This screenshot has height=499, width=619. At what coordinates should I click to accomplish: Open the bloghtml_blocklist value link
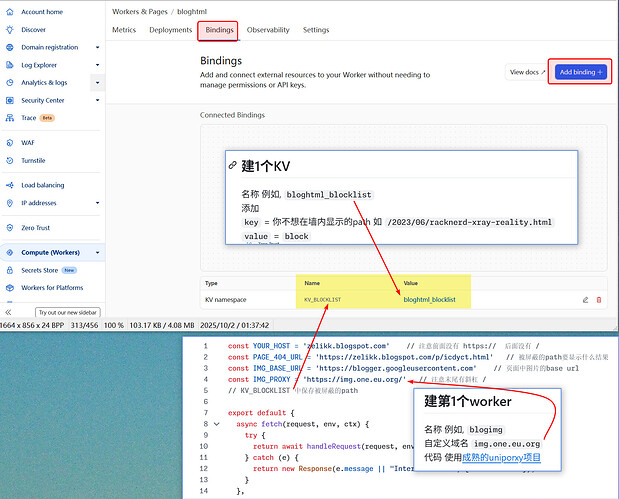pos(430,300)
